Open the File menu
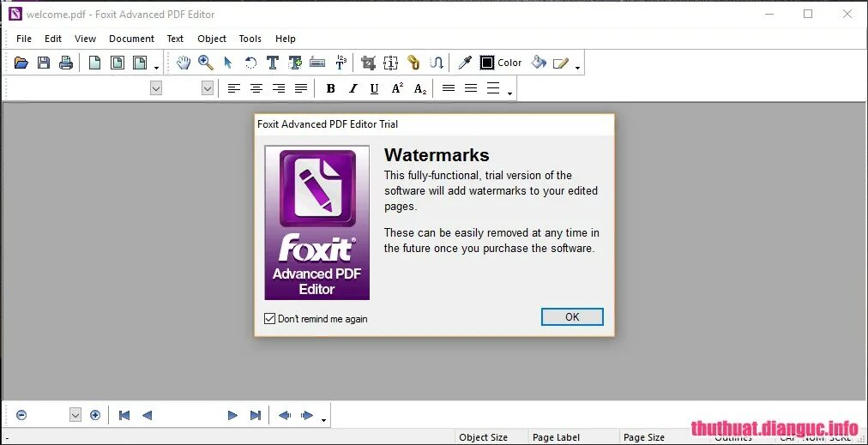This screenshot has height=445, width=868. click(24, 39)
